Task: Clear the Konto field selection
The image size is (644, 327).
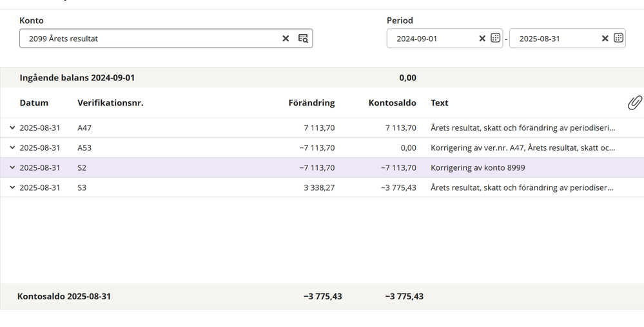Action: [x=286, y=39]
